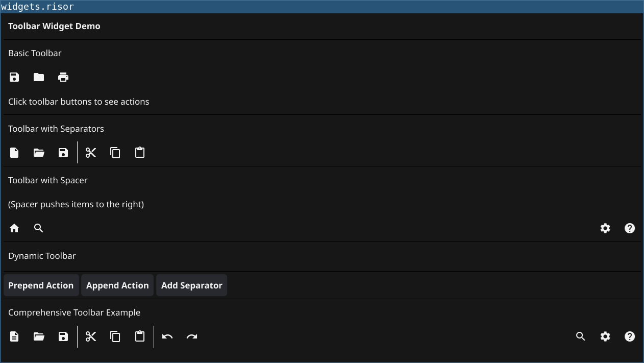Click the 'Dynamic Toolbar' label
Viewport: 644px width, 363px height.
[x=42, y=256]
